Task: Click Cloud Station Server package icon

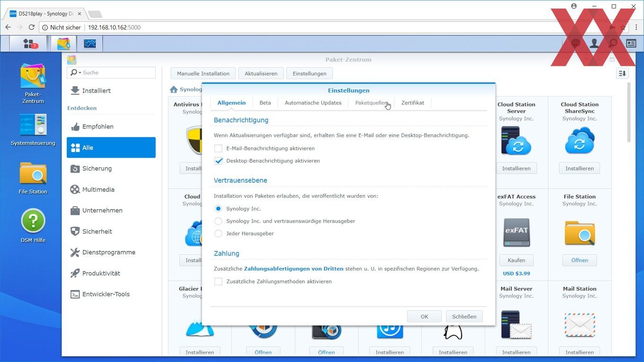Action: click(x=516, y=141)
